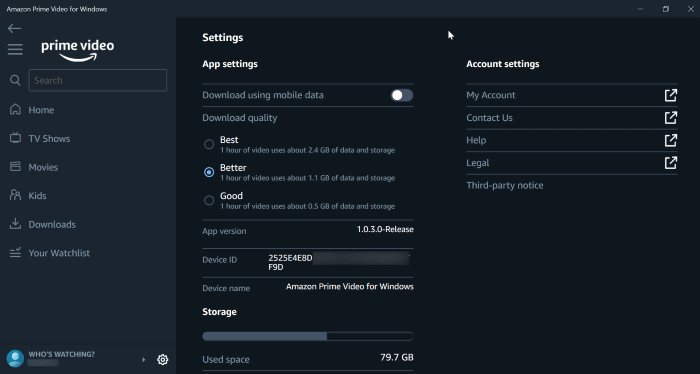Screen dimensions: 700x374
Task: Open My Account link
Action: (x=491, y=95)
